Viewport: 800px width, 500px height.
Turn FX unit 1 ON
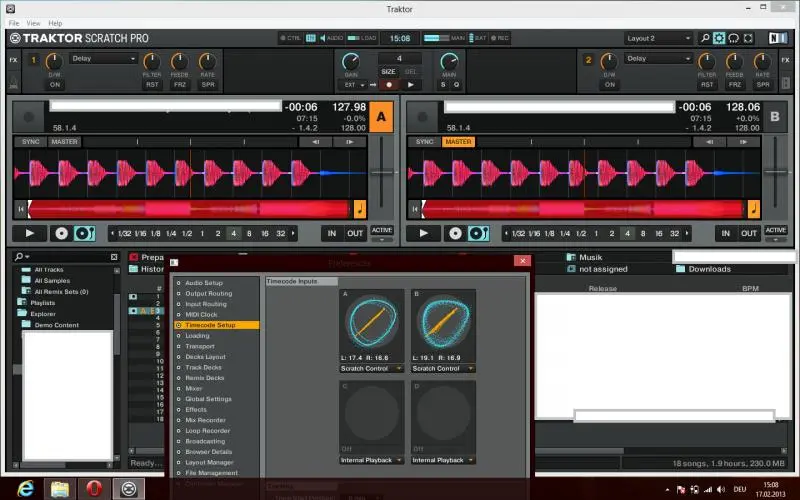point(54,85)
